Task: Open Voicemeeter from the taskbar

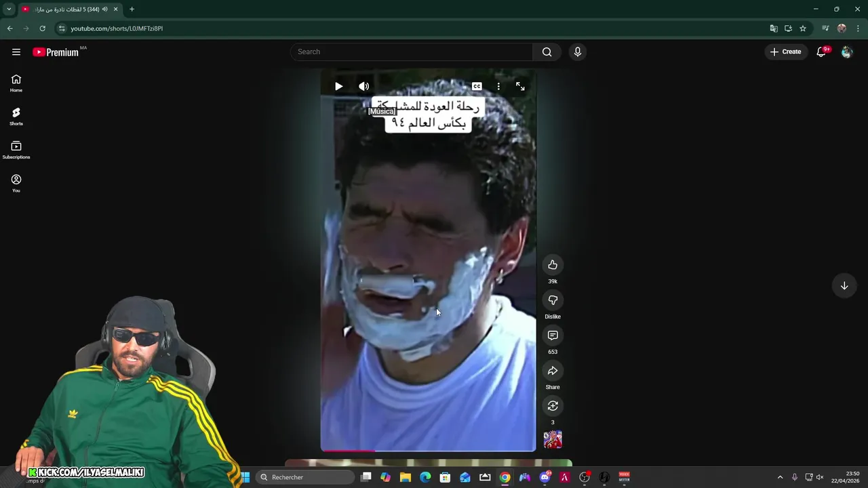Action: [x=624, y=477]
